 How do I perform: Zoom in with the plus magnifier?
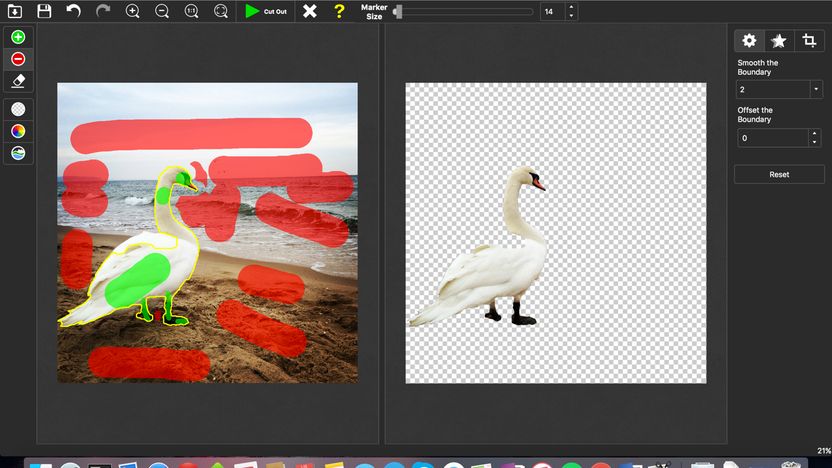[133, 11]
